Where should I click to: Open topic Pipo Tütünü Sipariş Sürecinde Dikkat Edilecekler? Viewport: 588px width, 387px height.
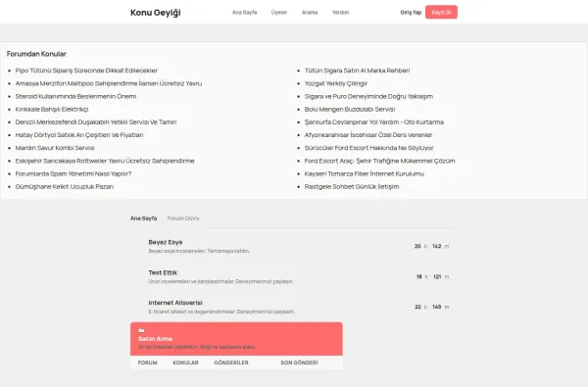[86, 71]
